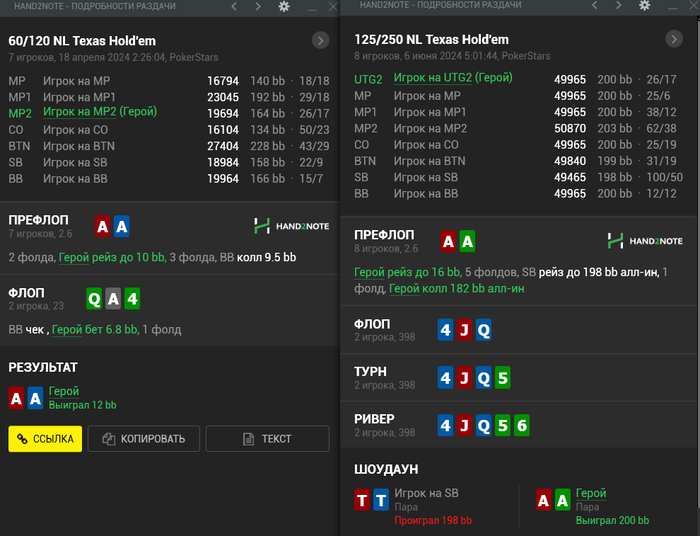700x536 pixels.
Task: Click 'Герой' link under РЕЗУЛЬТАТ section
Action: pyautogui.click(x=63, y=391)
